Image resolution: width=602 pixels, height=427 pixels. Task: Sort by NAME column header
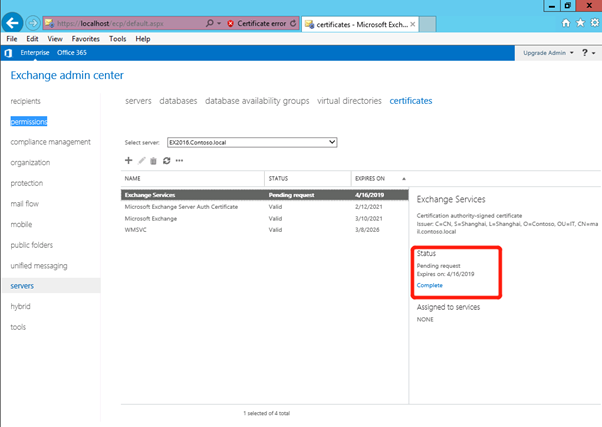(193, 179)
